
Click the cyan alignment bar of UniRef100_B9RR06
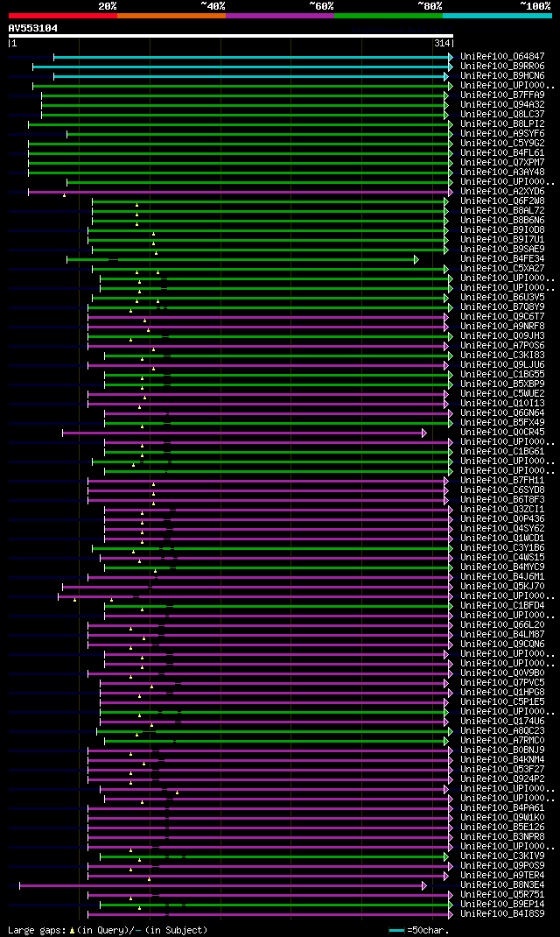click(241, 67)
